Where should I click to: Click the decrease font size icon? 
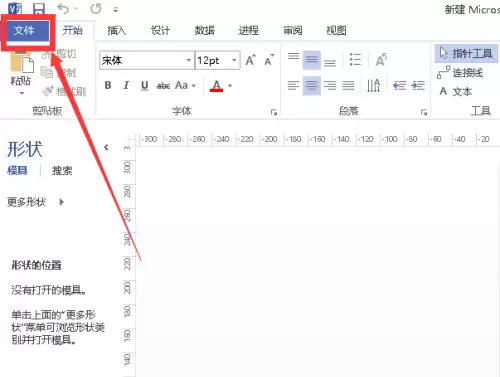[x=269, y=60]
